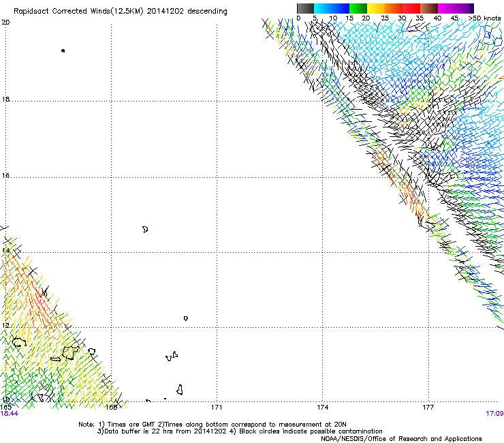Screen dimensions: 504x443
Task: Click the tiny island outline near 12N 170E
Action: pos(186,318)
